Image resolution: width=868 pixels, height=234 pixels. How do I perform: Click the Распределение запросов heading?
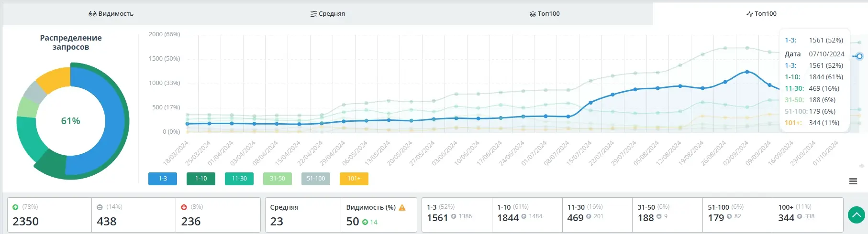click(x=71, y=42)
